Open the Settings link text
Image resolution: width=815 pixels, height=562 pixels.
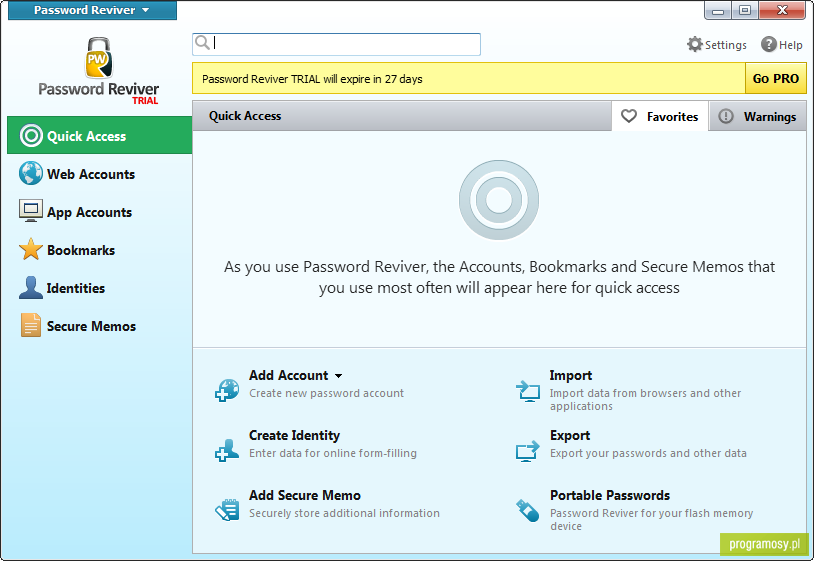point(726,45)
